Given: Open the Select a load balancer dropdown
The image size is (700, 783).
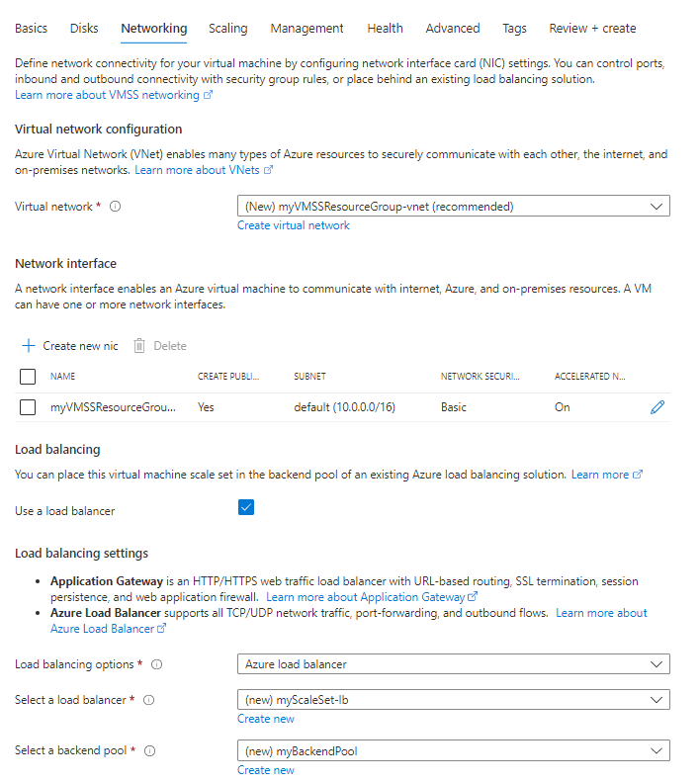Looking at the screenshot, I should [453, 700].
